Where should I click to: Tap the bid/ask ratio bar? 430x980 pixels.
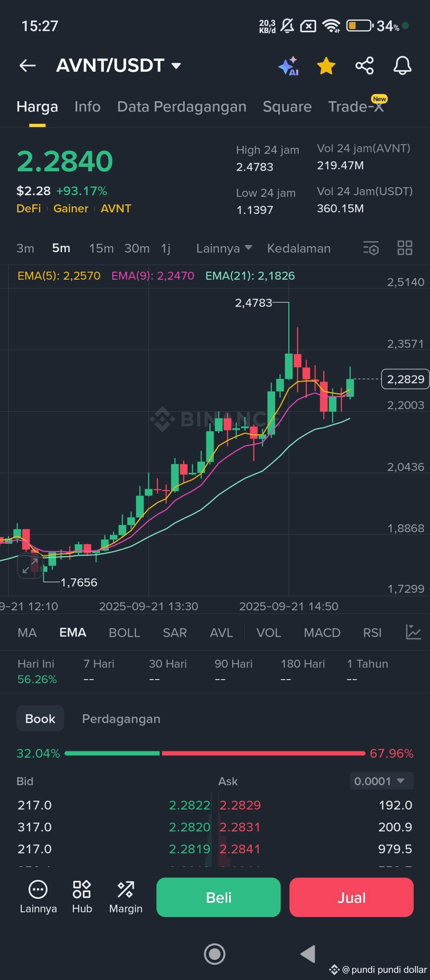pyautogui.click(x=215, y=753)
